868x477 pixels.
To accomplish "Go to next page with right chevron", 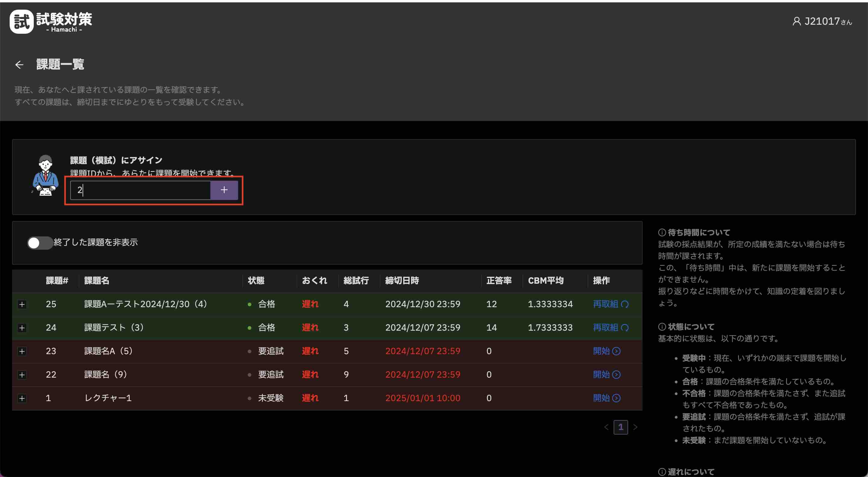I will tap(635, 427).
